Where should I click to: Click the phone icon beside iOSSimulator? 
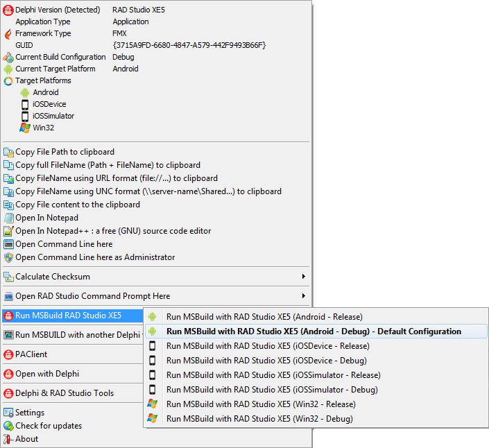click(25, 117)
